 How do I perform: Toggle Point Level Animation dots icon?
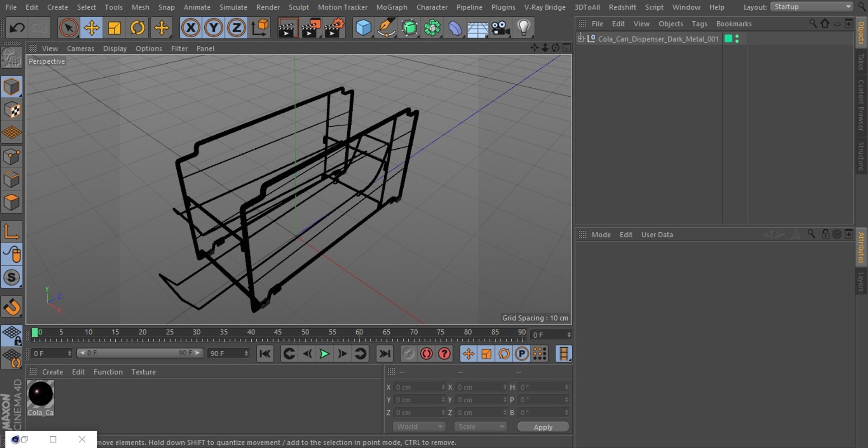click(x=540, y=354)
